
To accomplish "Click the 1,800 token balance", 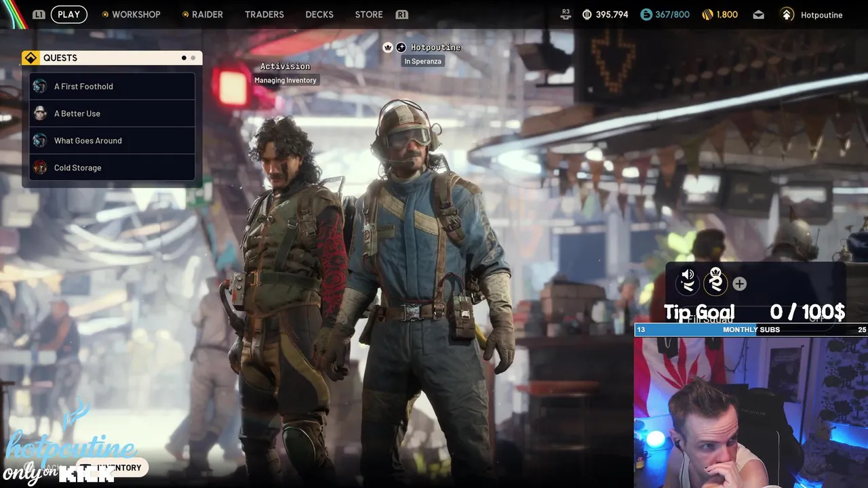I will [727, 14].
